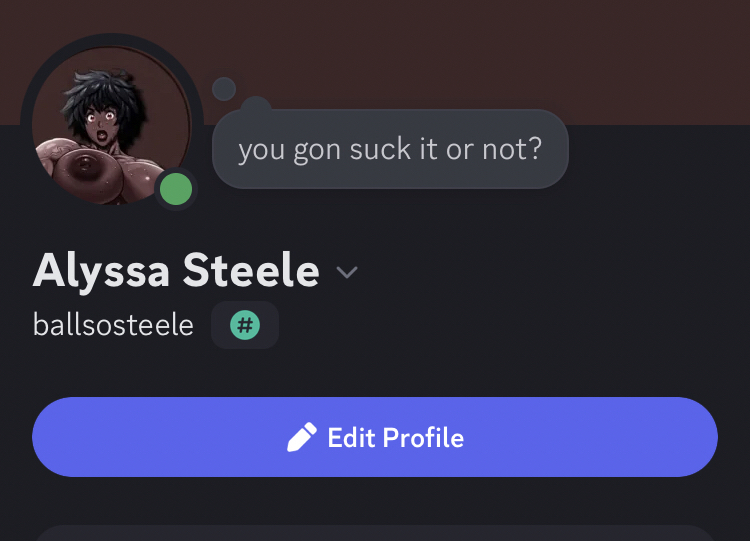This screenshot has height=541, width=750.
Task: Edit the custom status message text
Action: point(390,149)
